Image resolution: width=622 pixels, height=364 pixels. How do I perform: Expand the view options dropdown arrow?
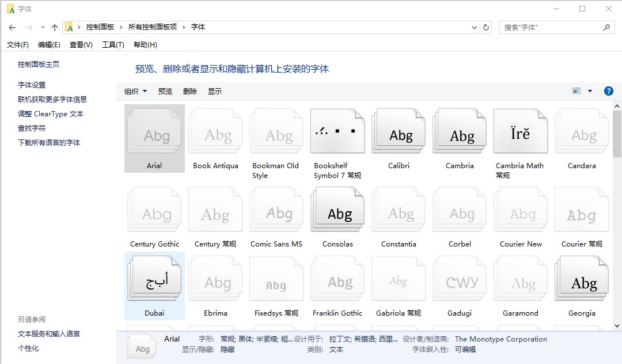590,91
